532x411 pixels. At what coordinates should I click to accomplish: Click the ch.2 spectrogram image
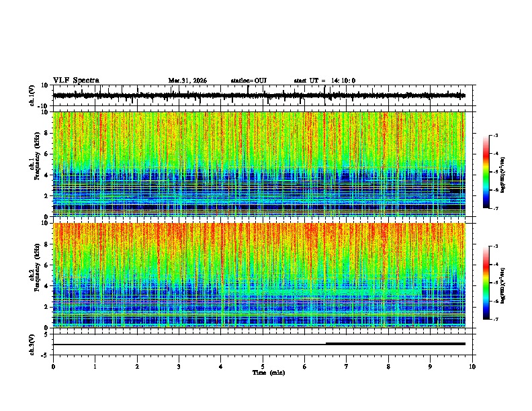(x=259, y=275)
